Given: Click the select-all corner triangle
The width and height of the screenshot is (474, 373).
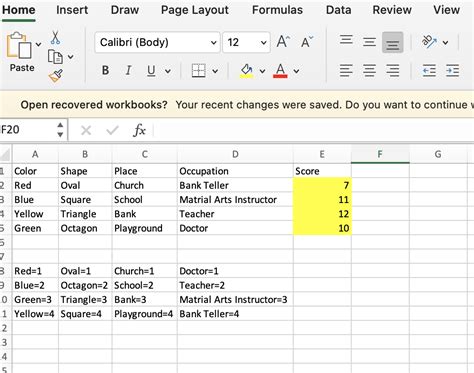Looking at the screenshot, I should coord(6,154).
